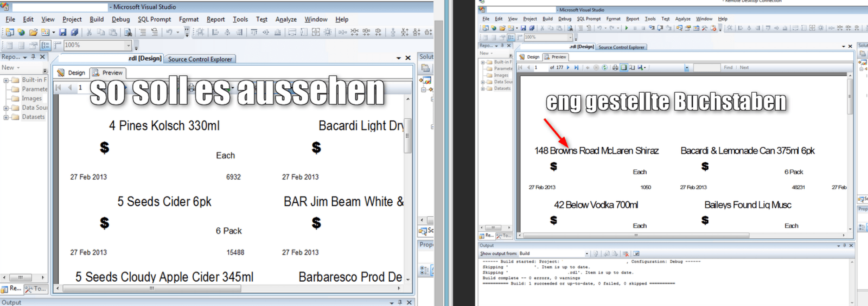
Task: Switch to Source Control Explorer tab in left window
Action: (x=200, y=59)
